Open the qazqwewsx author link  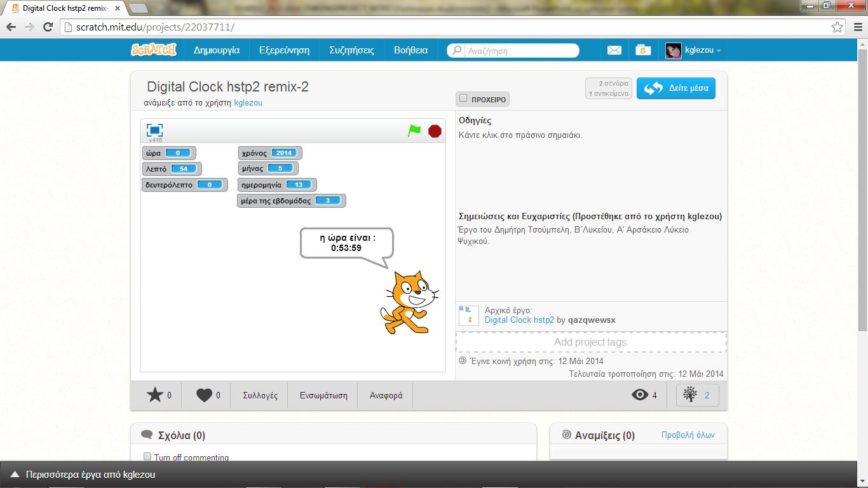[x=592, y=320]
